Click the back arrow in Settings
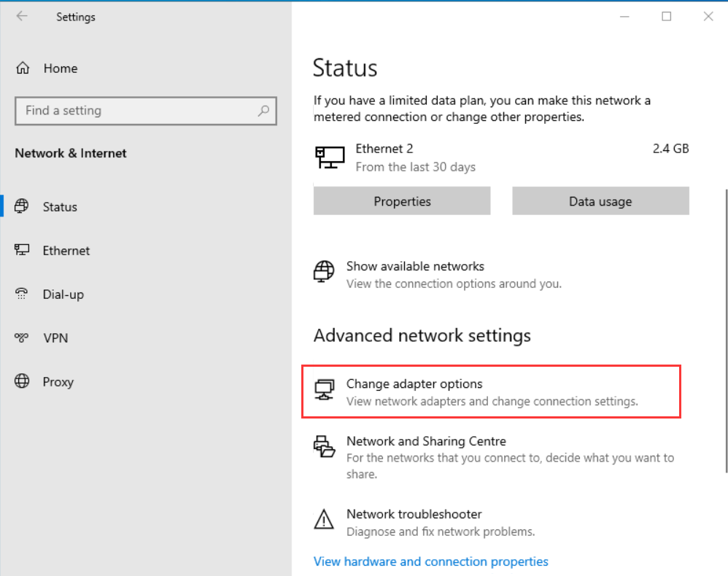This screenshot has width=728, height=576. click(22, 16)
